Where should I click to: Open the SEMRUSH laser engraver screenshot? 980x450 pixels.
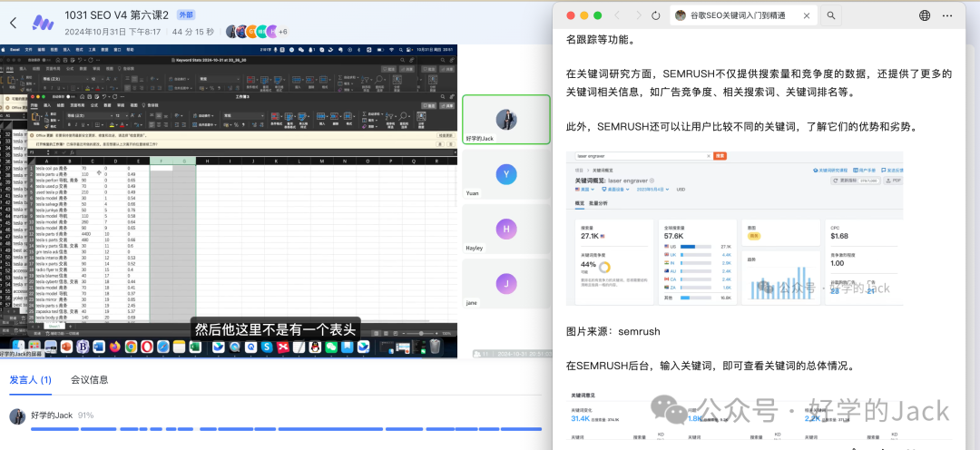coord(734,228)
